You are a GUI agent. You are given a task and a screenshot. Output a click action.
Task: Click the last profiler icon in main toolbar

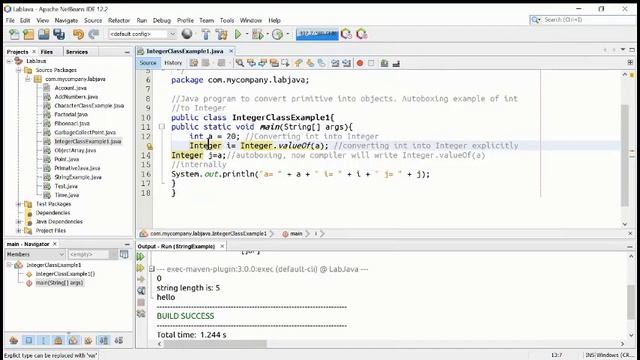362,34
